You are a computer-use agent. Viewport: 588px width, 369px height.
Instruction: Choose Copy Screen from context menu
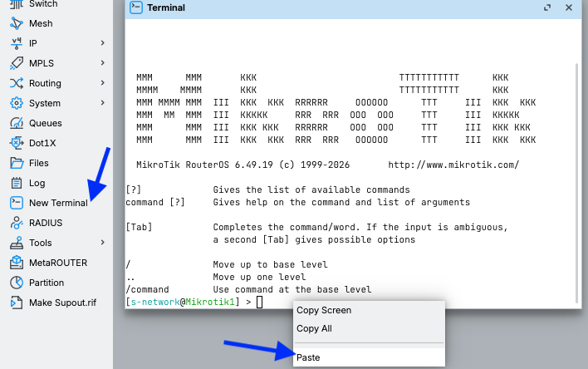[369, 310]
